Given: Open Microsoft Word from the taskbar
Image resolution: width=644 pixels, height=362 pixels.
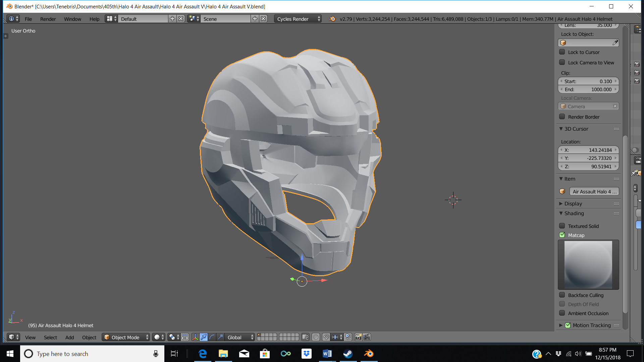Looking at the screenshot, I should click(x=327, y=354).
